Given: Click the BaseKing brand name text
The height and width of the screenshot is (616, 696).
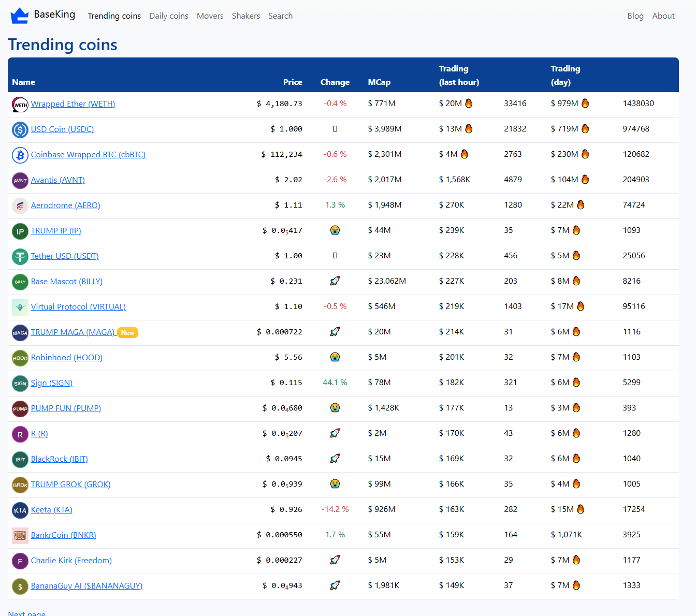Looking at the screenshot, I should (x=54, y=14).
